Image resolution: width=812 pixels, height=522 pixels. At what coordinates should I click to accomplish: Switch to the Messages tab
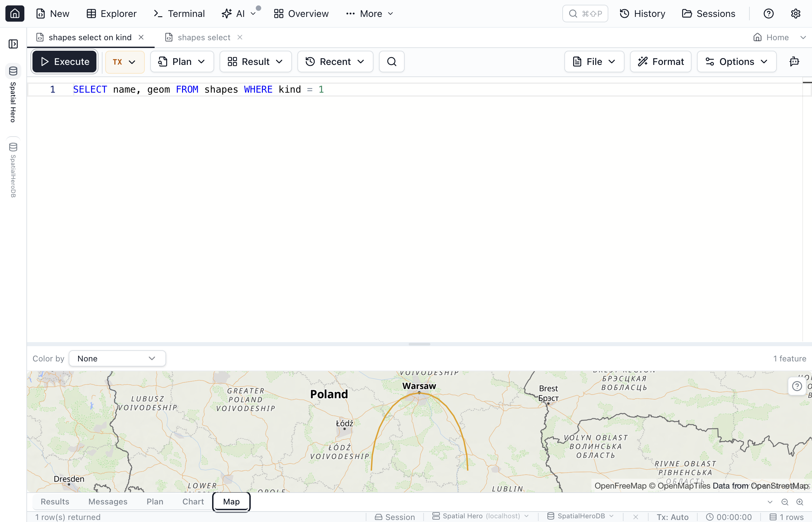[x=108, y=502]
